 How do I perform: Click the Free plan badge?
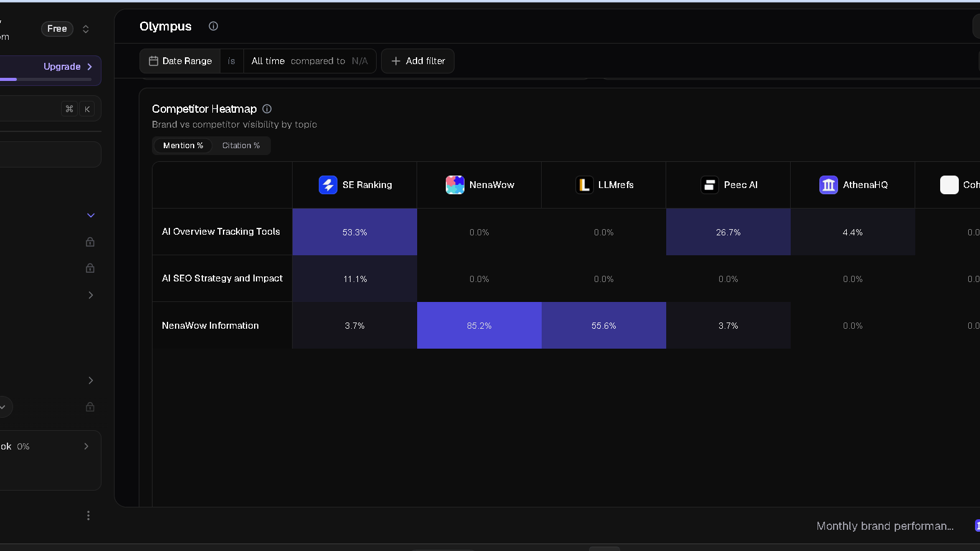[x=57, y=29]
